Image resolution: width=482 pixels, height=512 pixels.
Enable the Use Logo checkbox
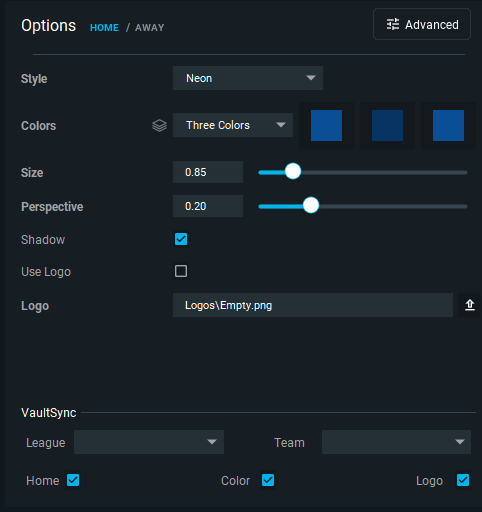(181, 271)
